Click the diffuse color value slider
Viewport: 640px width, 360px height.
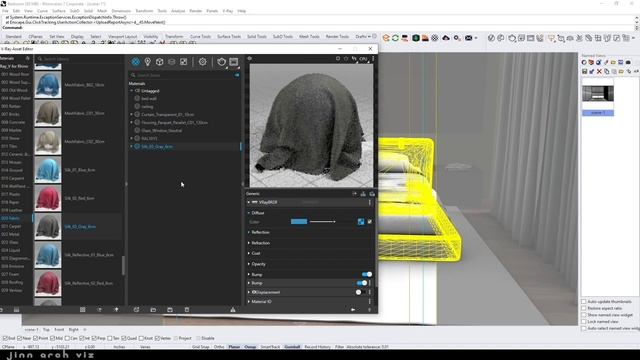[322, 222]
